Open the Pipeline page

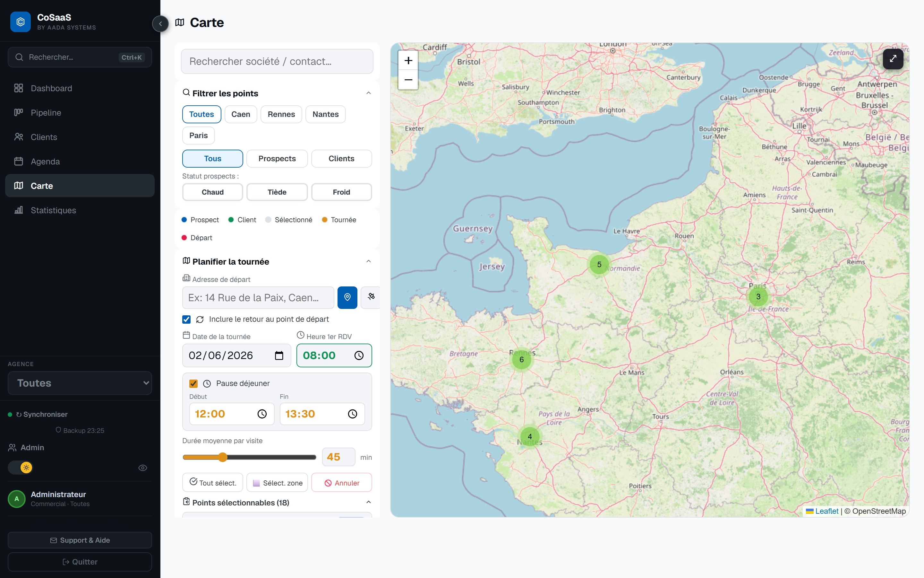coord(80,113)
